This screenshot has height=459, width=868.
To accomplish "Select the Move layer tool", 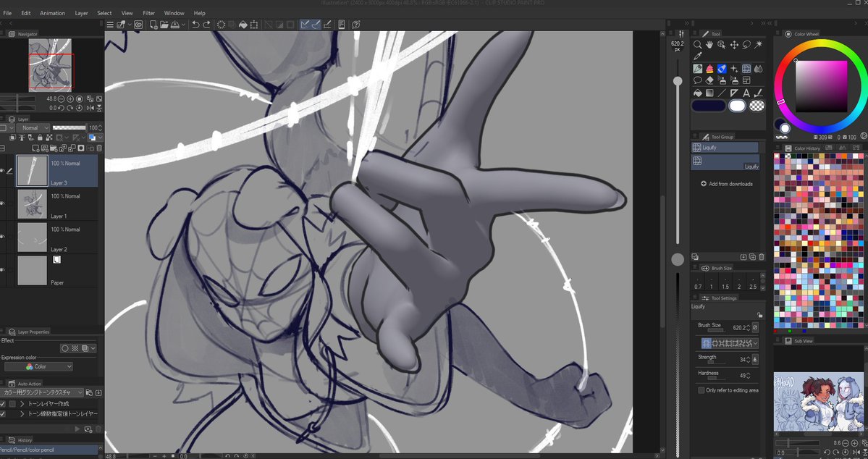I will [x=734, y=45].
